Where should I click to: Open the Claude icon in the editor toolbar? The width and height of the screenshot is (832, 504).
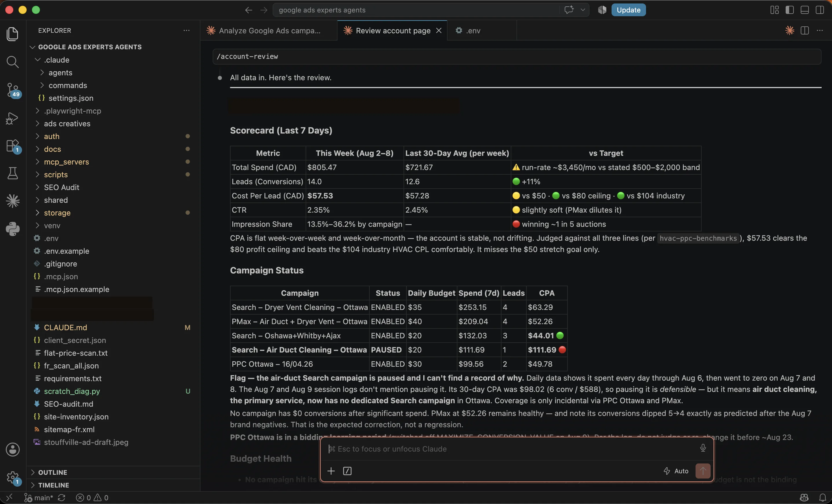(789, 30)
